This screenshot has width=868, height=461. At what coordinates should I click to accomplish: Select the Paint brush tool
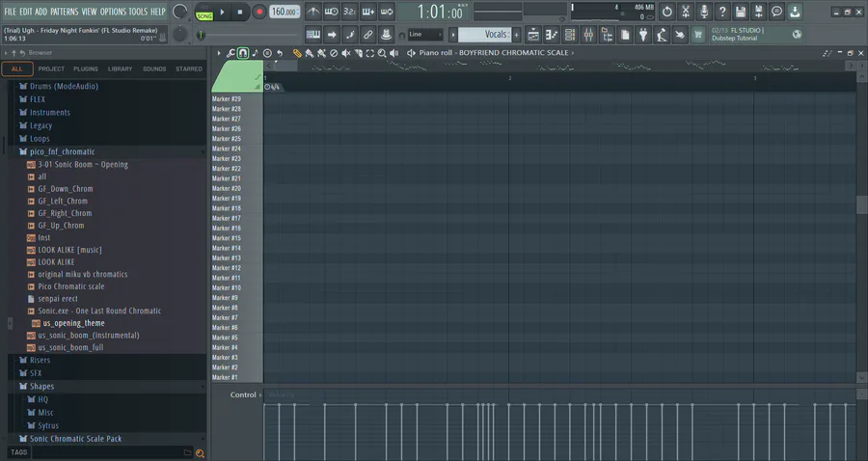pos(310,53)
